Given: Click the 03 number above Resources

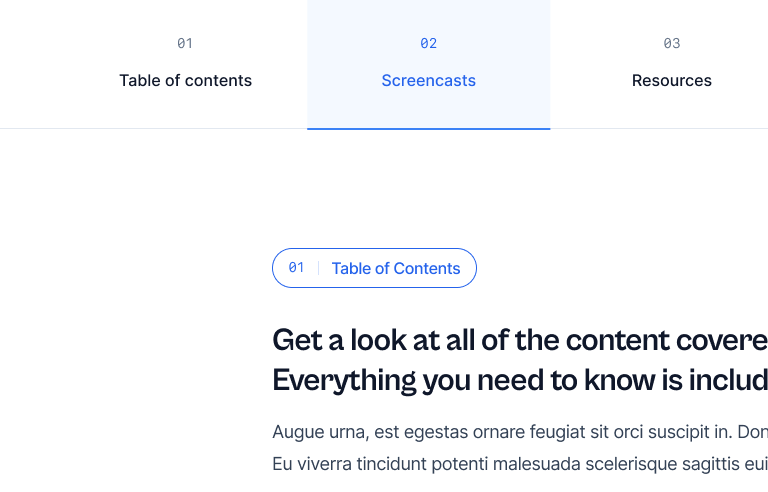Looking at the screenshot, I should click(x=671, y=43).
